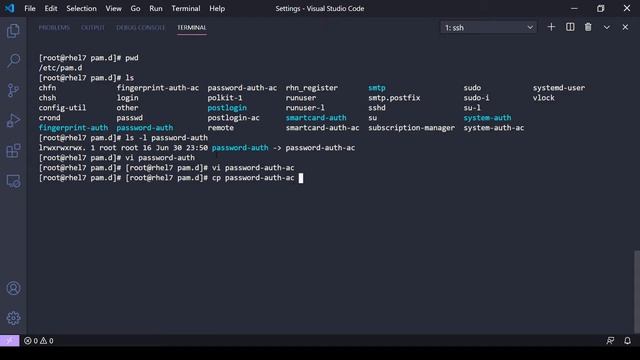
Task: Open the File menu
Action: 30,8
